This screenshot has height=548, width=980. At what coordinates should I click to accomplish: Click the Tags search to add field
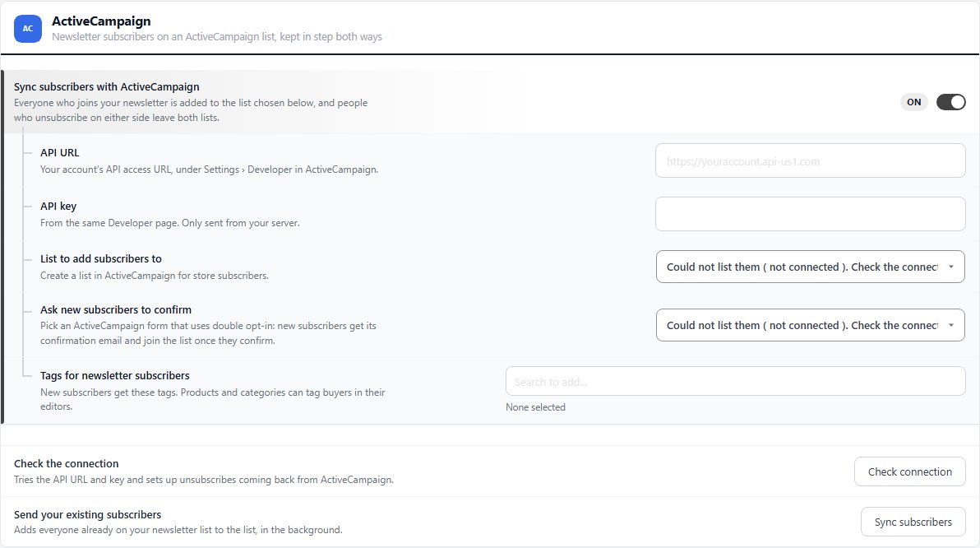(x=735, y=382)
